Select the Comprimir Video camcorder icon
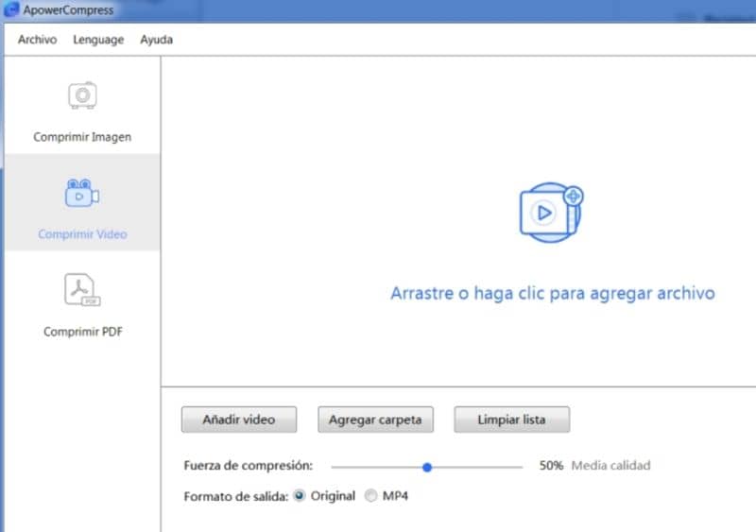The image size is (756, 532). point(82,193)
